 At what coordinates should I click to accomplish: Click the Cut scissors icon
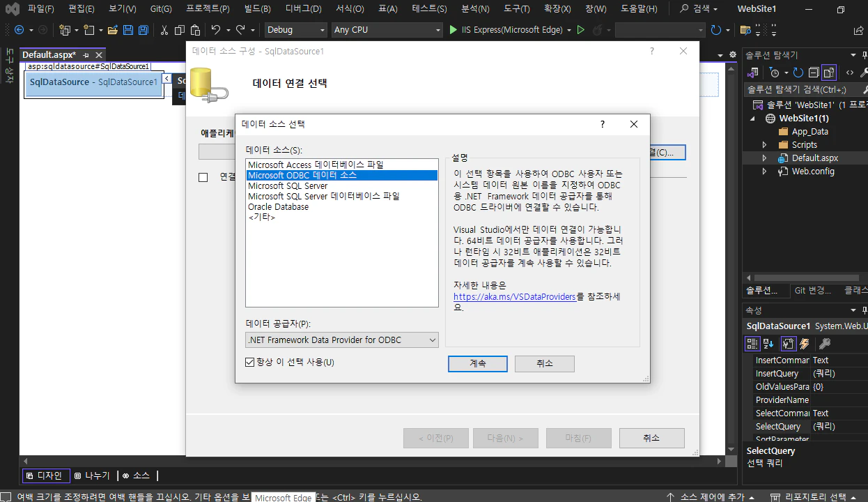pyautogui.click(x=164, y=30)
